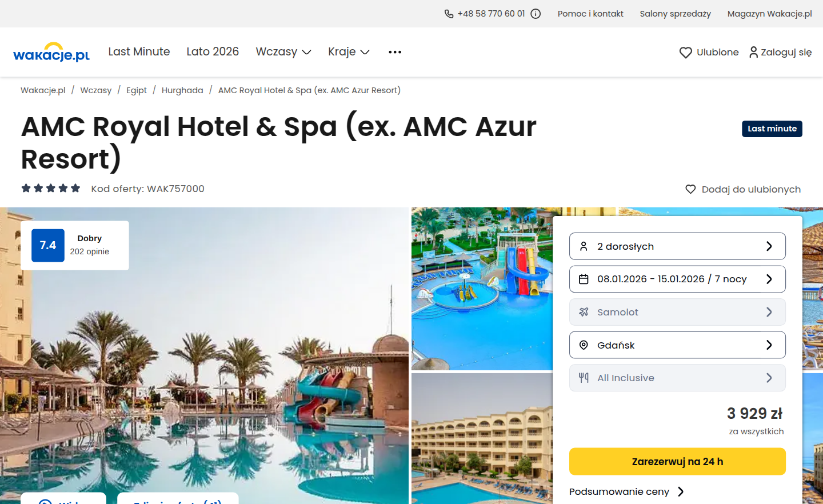Click Hurghada breadcrumb link
The height and width of the screenshot is (504, 823).
point(182,90)
